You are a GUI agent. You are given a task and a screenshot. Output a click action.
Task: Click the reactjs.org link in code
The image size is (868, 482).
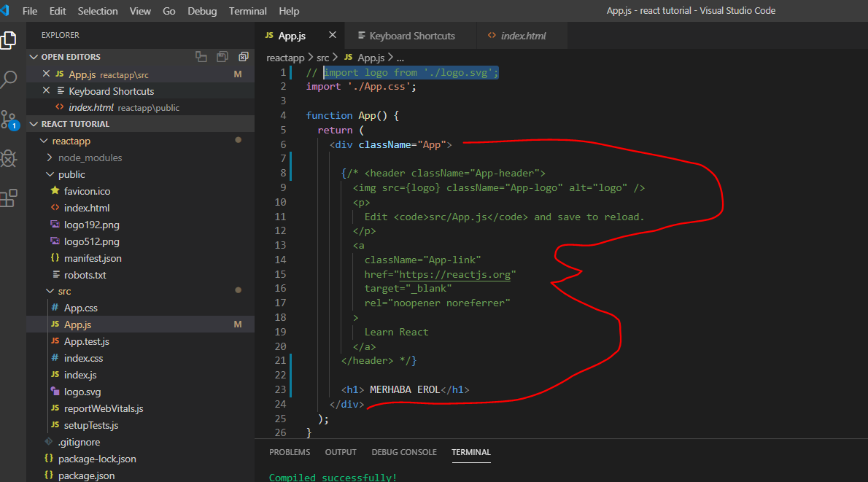click(454, 274)
